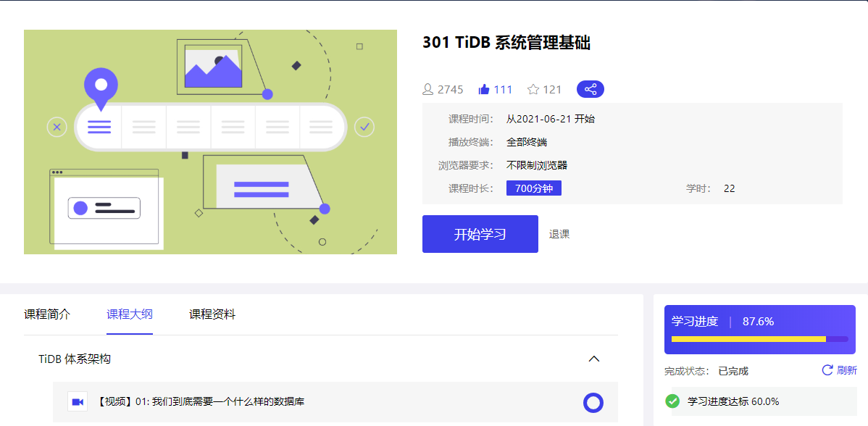This screenshot has width=868, height=426.
Task: Click 刷新 to refresh progress
Action: click(847, 370)
